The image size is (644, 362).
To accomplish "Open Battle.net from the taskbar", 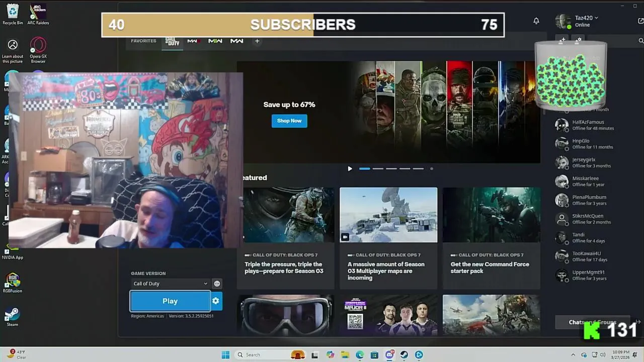I will (419, 355).
